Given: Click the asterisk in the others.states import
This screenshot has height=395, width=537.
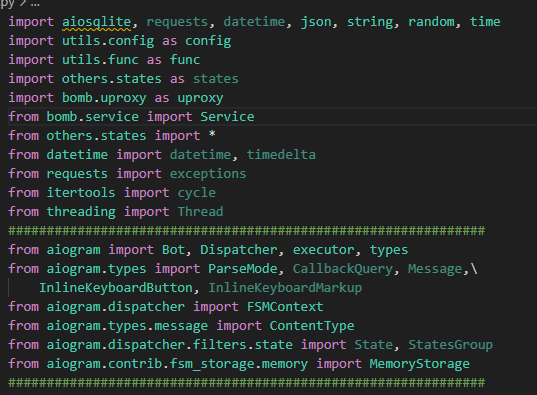Looking at the screenshot, I should tap(212, 134).
